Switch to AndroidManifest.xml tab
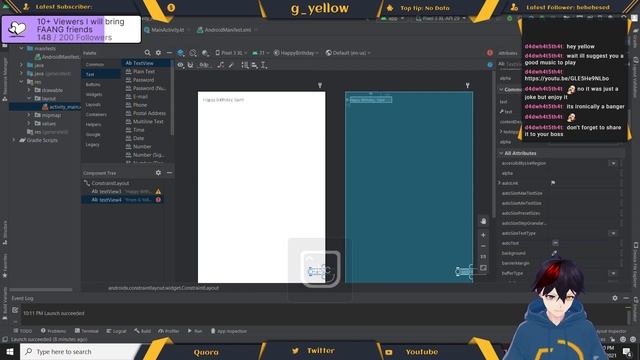 point(227,30)
